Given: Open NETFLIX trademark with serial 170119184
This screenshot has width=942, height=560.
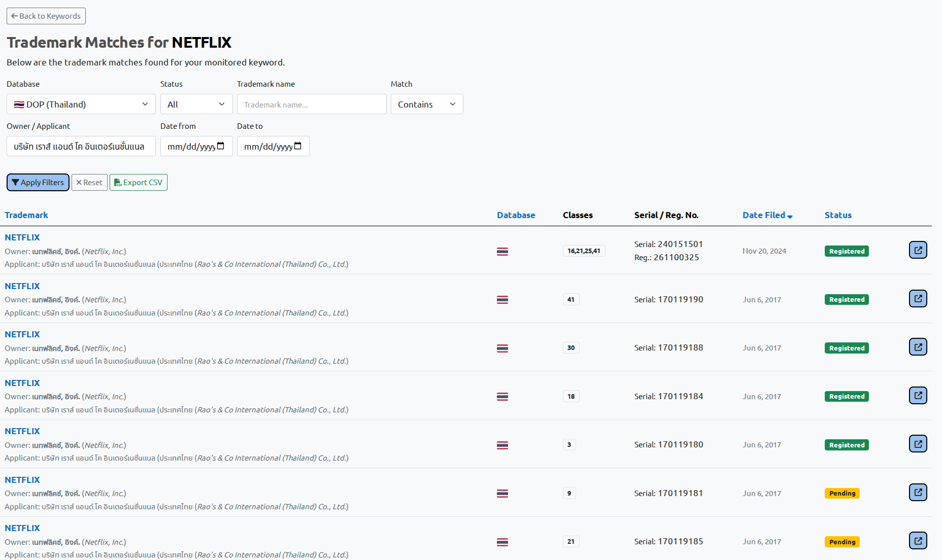Looking at the screenshot, I should tap(22, 383).
